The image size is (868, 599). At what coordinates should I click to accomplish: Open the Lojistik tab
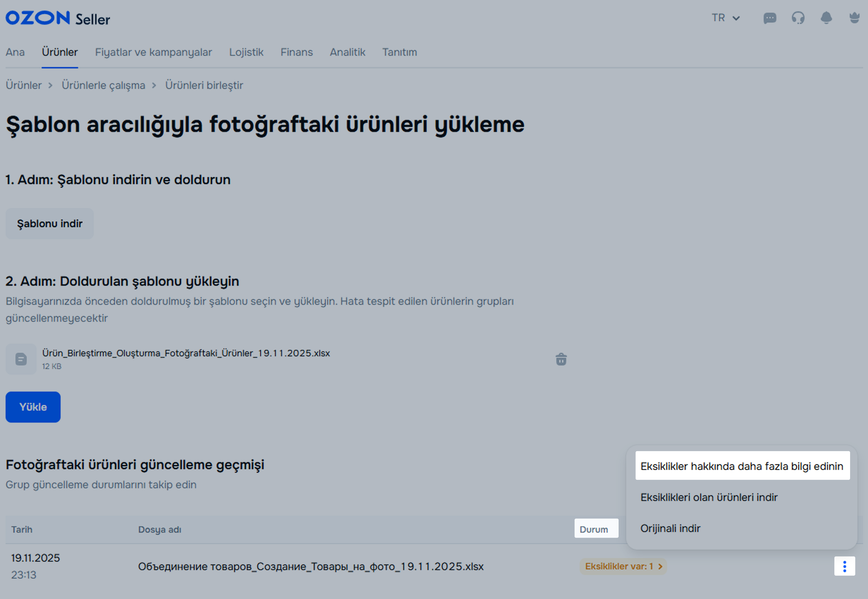tap(246, 52)
